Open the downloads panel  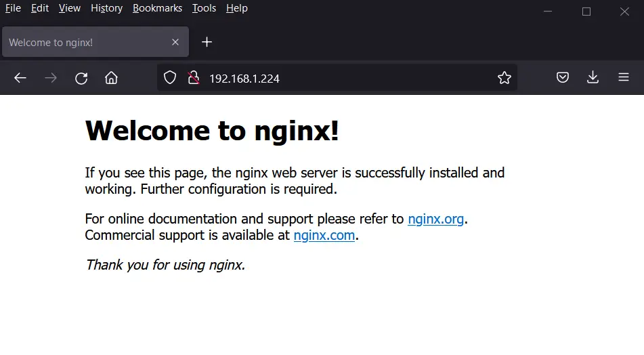[x=593, y=78]
